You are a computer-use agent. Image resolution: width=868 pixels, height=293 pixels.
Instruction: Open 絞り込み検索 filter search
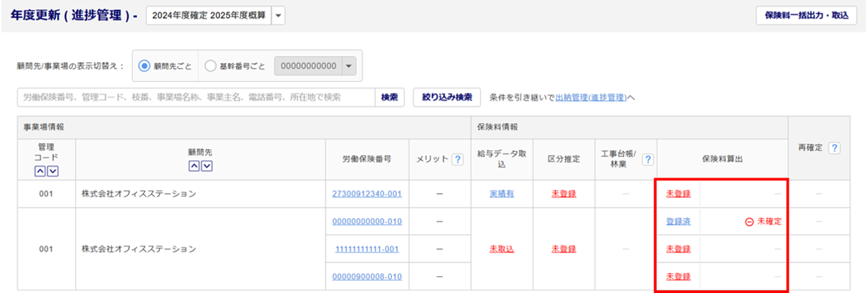pyautogui.click(x=447, y=97)
